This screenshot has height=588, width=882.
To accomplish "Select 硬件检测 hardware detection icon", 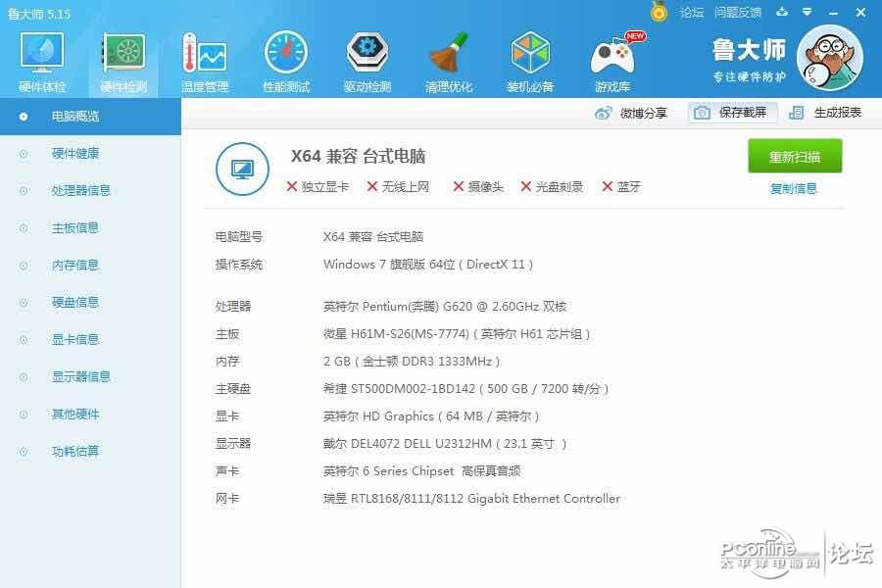I will (123, 62).
